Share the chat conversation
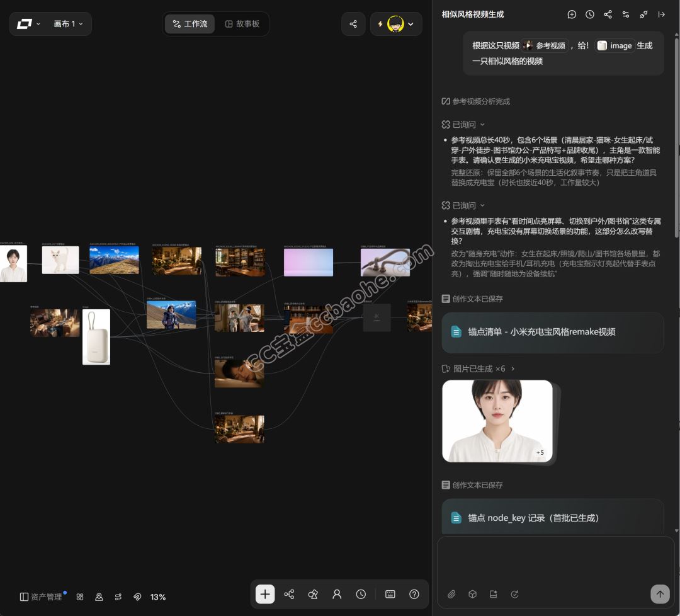The width and height of the screenshot is (680, 616). point(608,14)
